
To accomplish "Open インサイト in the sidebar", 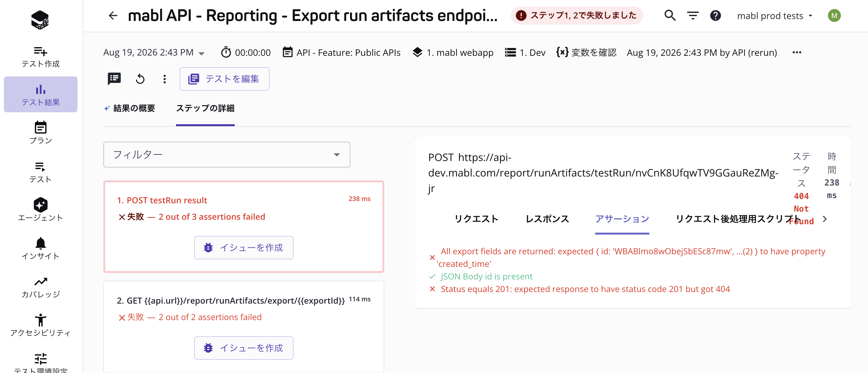I will click(40, 248).
